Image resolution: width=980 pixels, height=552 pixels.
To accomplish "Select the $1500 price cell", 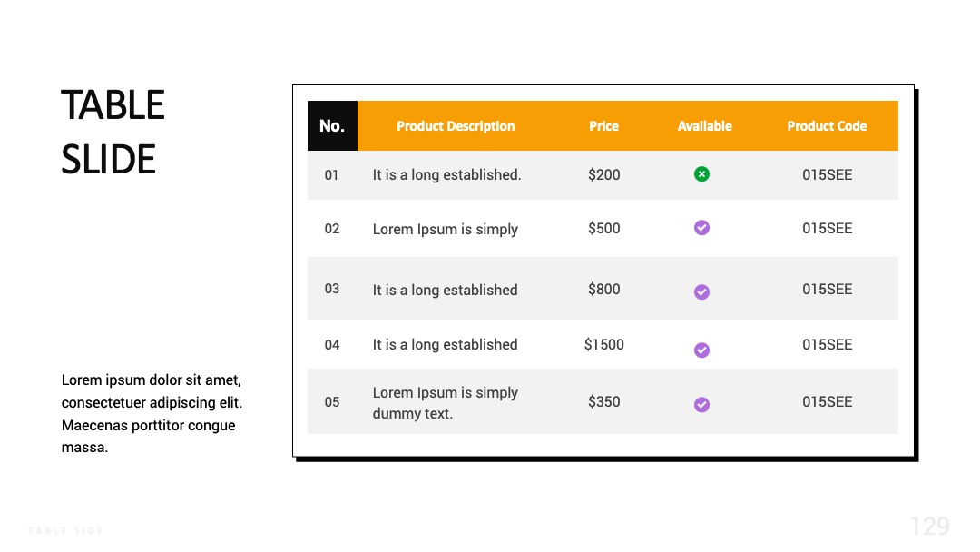I will (x=603, y=344).
